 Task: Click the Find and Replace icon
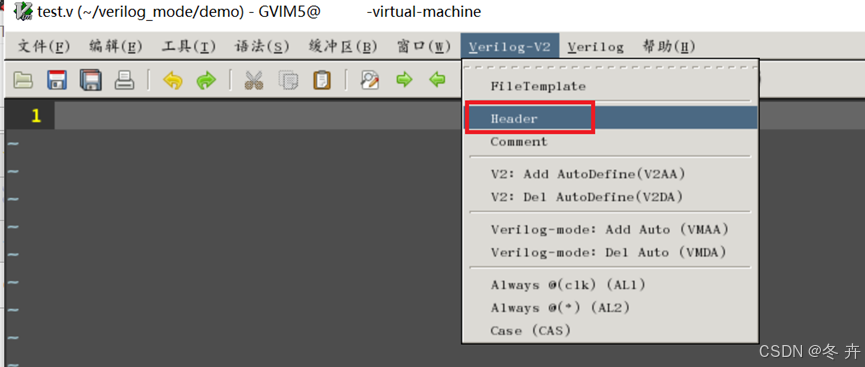pyautogui.click(x=370, y=80)
